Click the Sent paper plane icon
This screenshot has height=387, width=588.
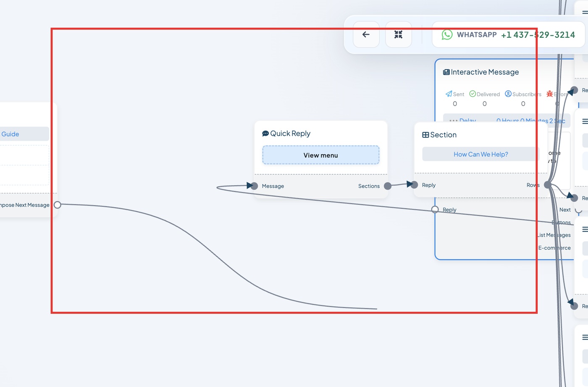[x=449, y=94]
